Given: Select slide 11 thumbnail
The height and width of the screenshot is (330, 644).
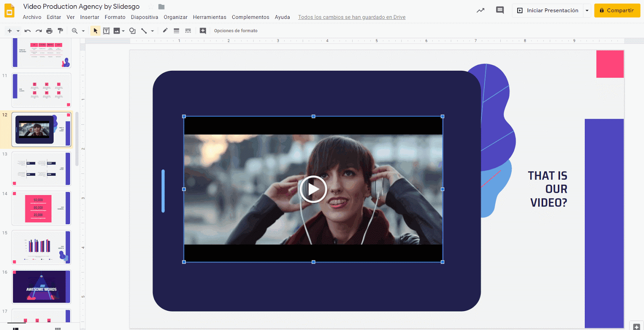Looking at the screenshot, I should click(41, 90).
